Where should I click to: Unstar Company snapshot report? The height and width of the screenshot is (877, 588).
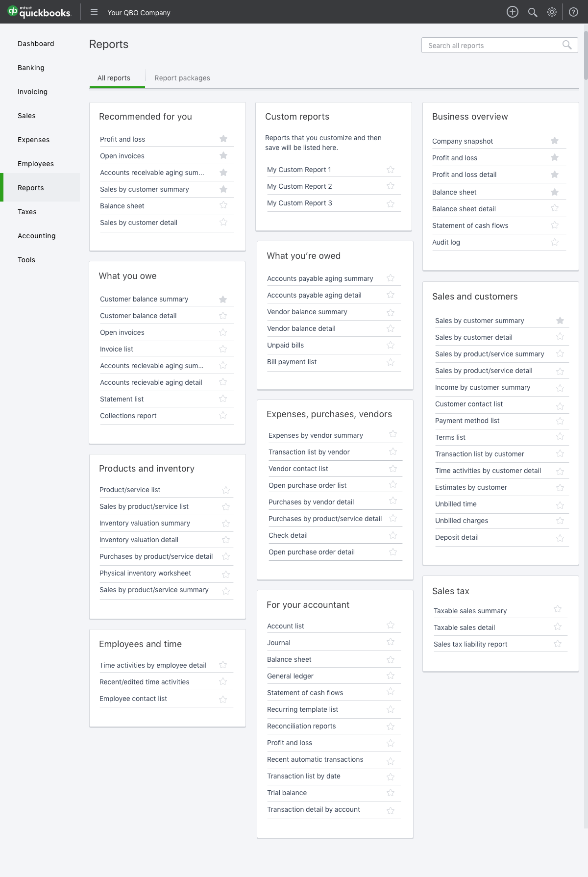tap(555, 141)
